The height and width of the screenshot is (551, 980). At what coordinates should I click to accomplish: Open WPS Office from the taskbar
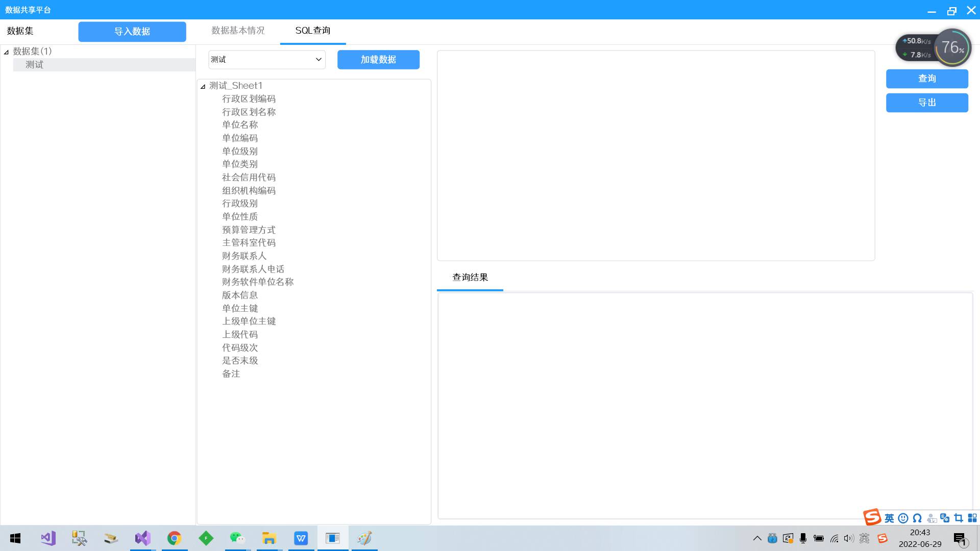click(x=301, y=538)
